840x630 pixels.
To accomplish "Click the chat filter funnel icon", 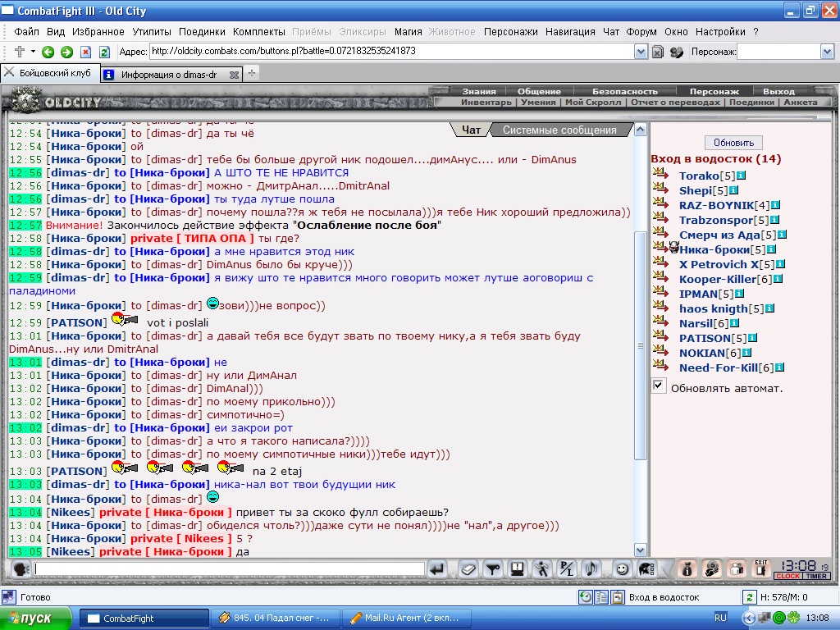I will click(x=492, y=569).
